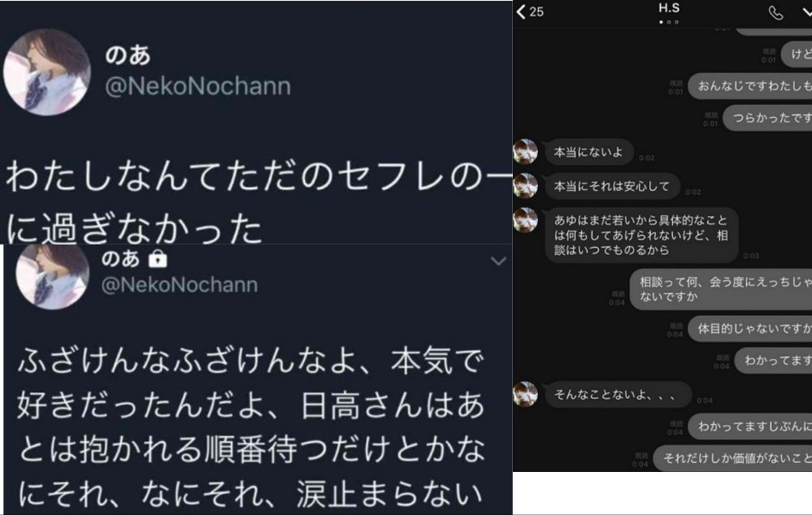Tap the back arrow next to 25
The image size is (812, 515).
[520, 11]
